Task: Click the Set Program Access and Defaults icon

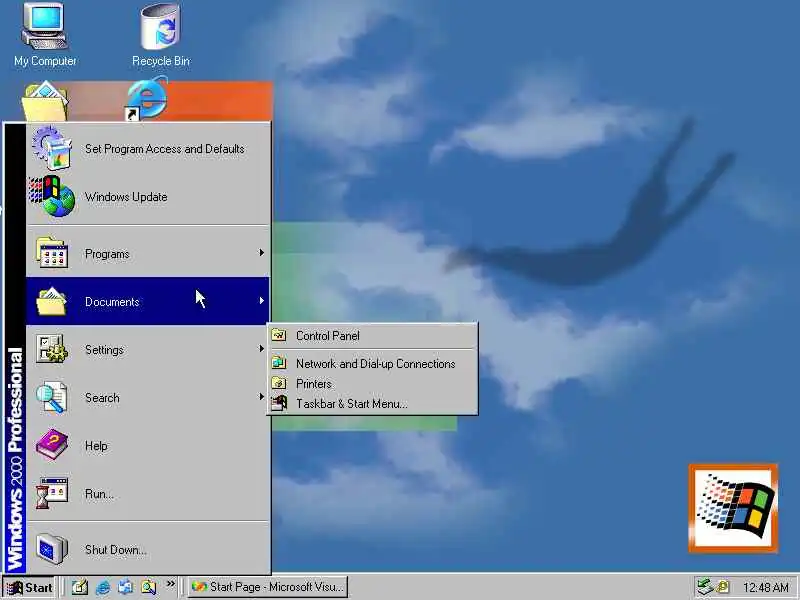Action: pyautogui.click(x=52, y=148)
